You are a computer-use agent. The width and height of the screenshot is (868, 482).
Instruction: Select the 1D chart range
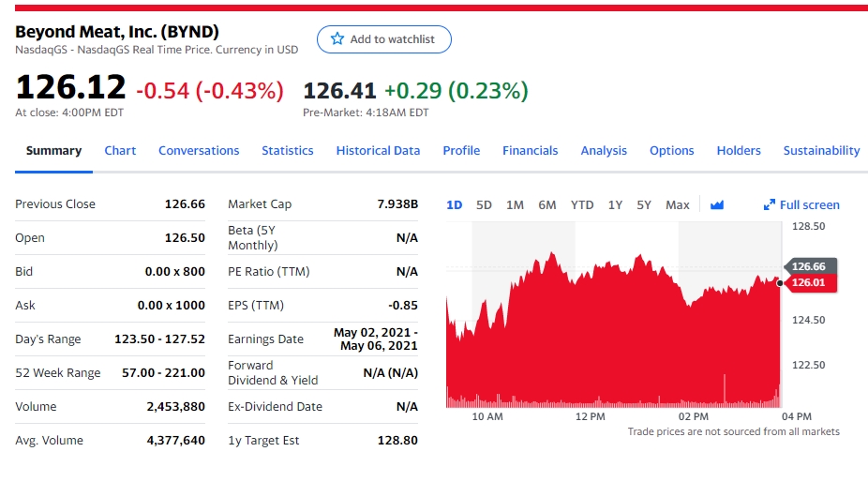454,205
